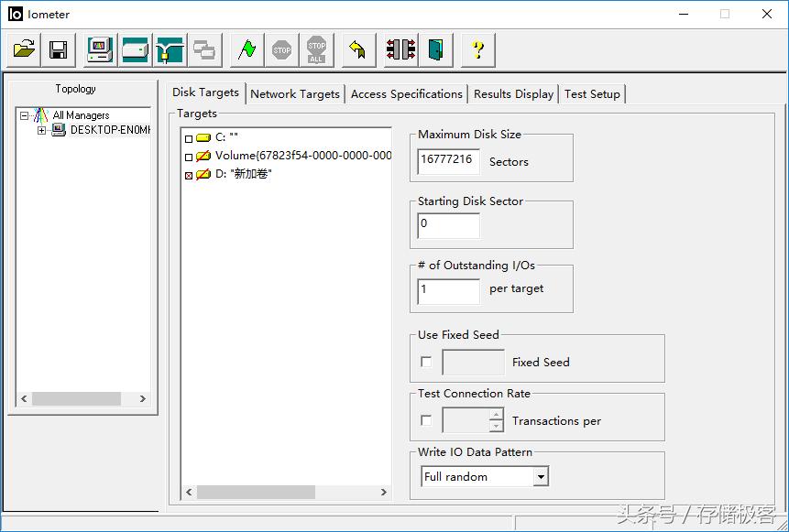Open About Iometer question mark icon
Image resolution: width=789 pixels, height=532 pixels.
tap(477, 49)
